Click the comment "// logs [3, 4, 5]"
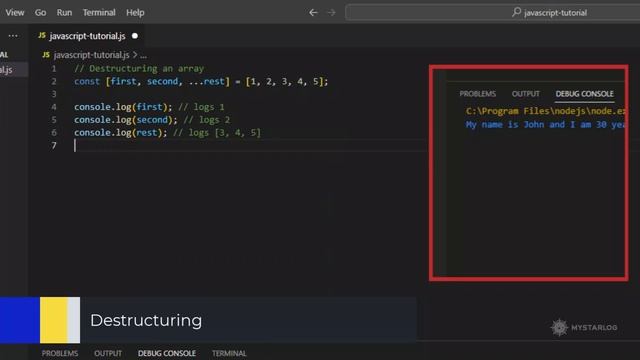The width and height of the screenshot is (640, 360). pyautogui.click(x=217, y=133)
